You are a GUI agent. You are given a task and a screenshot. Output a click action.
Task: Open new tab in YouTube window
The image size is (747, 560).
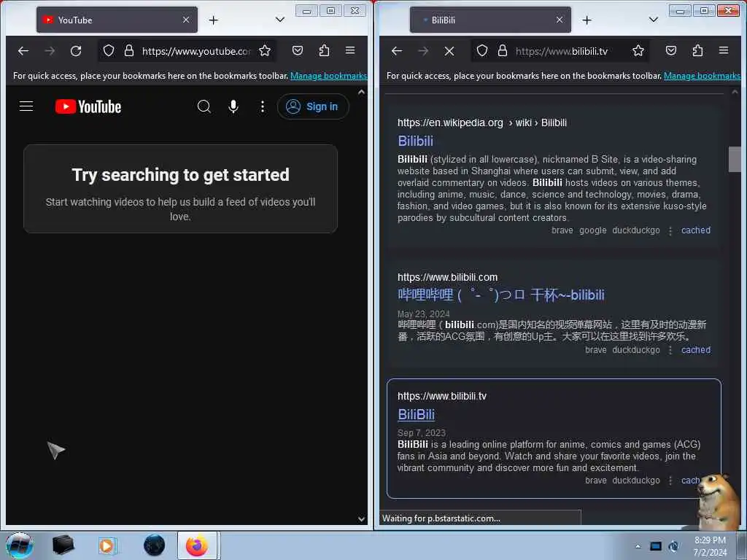214,20
